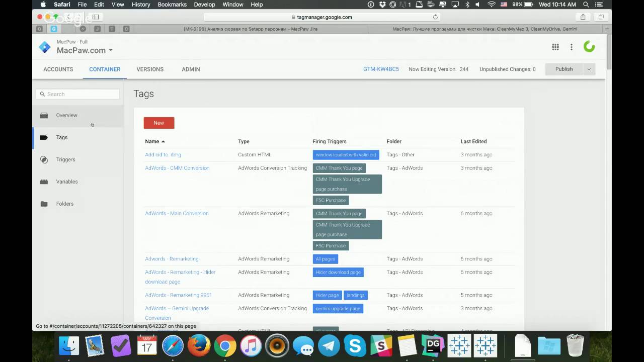Open Spotlight search in menu bar

pos(586,5)
